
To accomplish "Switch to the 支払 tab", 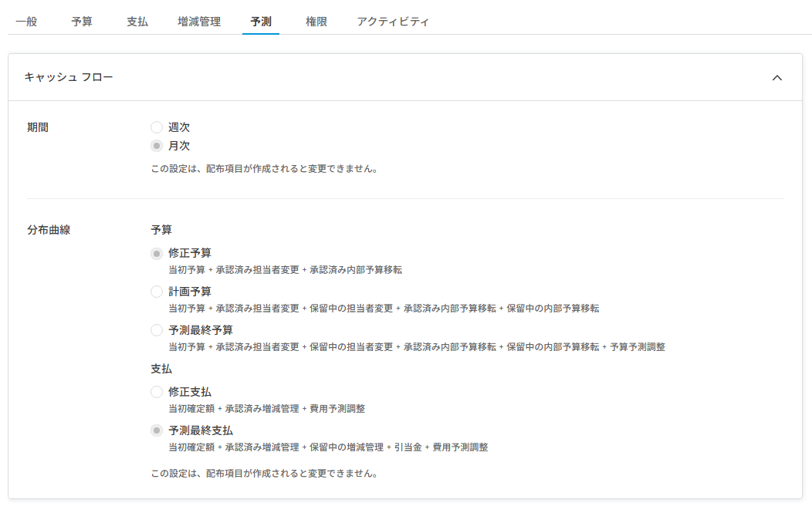I will click(137, 22).
